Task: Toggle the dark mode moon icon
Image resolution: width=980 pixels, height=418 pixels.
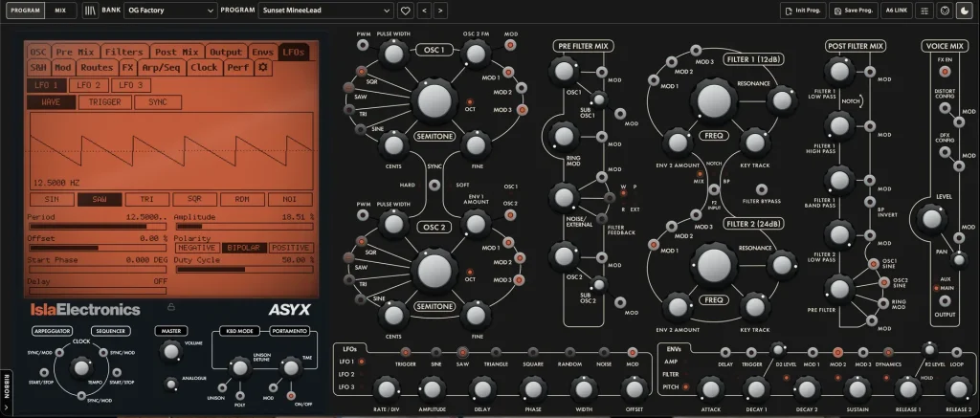Action: click(x=964, y=11)
